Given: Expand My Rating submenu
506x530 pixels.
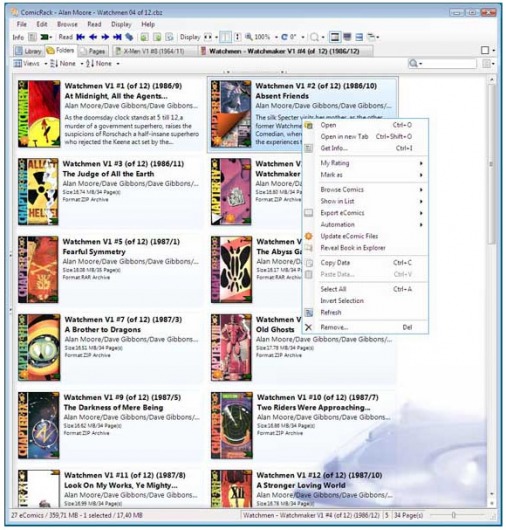Looking at the screenshot, I should pyautogui.click(x=366, y=163).
